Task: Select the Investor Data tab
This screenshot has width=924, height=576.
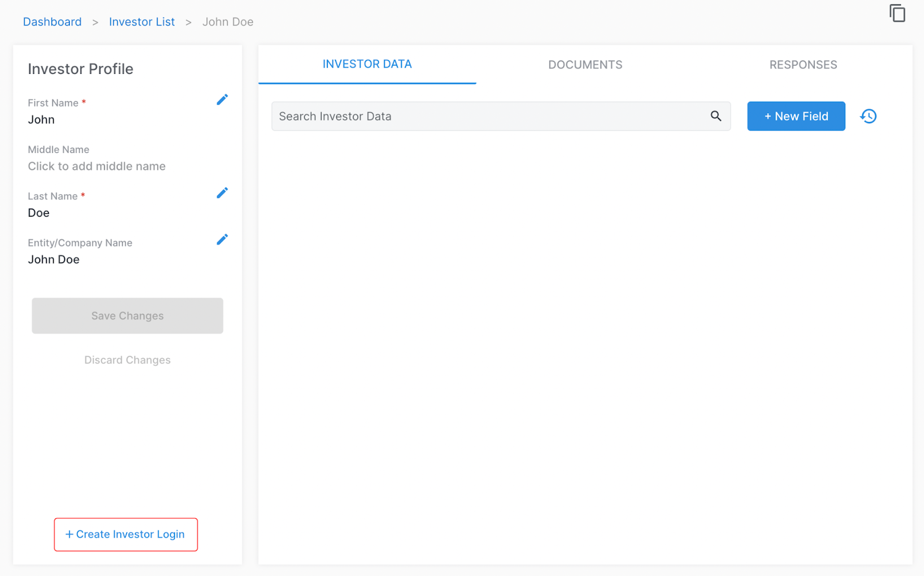Action: point(367,64)
